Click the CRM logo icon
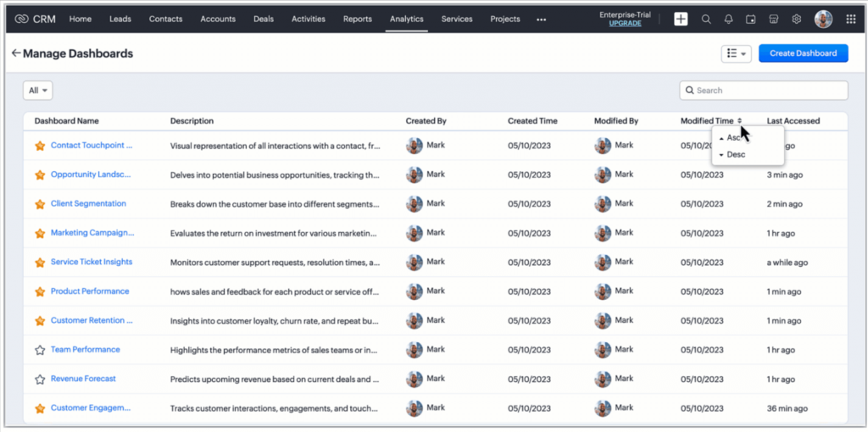 (x=21, y=19)
